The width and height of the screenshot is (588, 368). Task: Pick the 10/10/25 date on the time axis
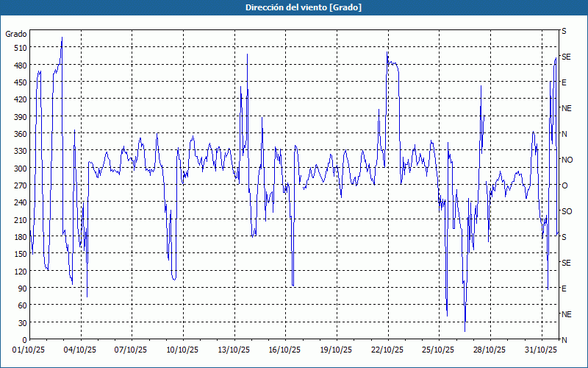pos(182,350)
